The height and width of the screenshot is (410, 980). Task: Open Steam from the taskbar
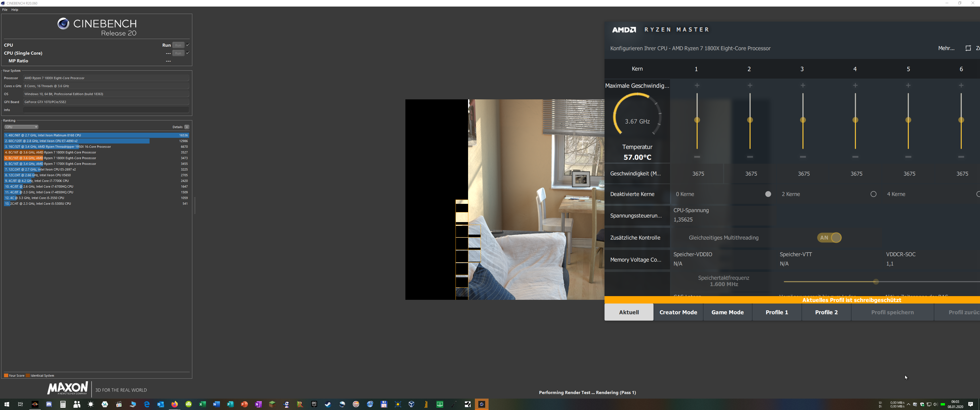pyautogui.click(x=328, y=404)
